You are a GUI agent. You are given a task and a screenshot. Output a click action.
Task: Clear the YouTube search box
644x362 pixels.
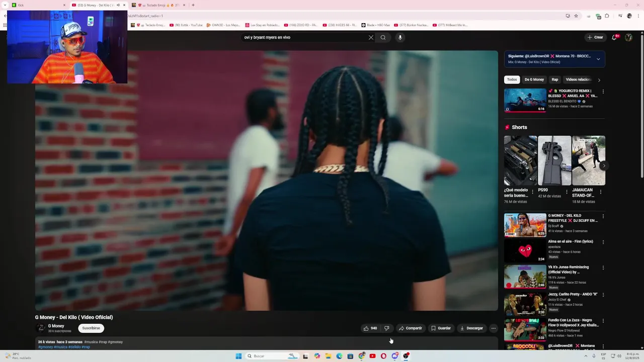[x=371, y=37]
